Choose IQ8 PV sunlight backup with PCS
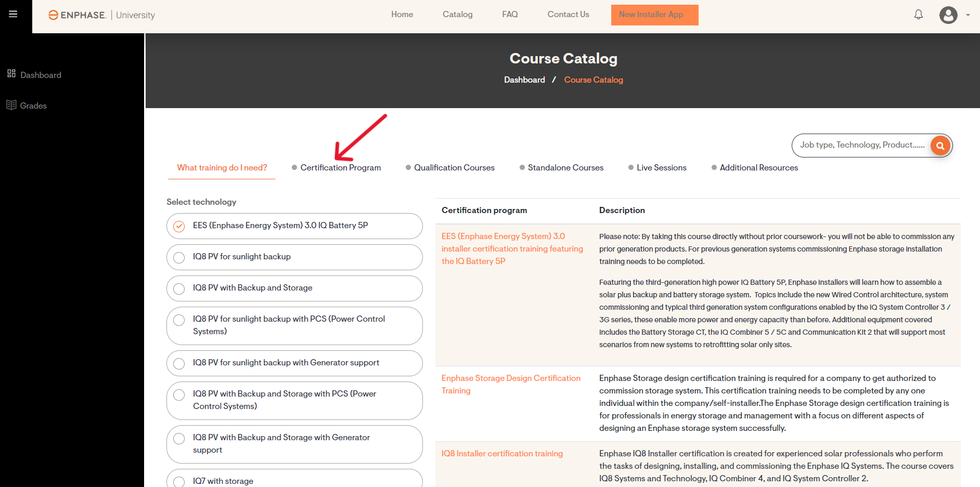This screenshot has height=487, width=980. pos(294,326)
